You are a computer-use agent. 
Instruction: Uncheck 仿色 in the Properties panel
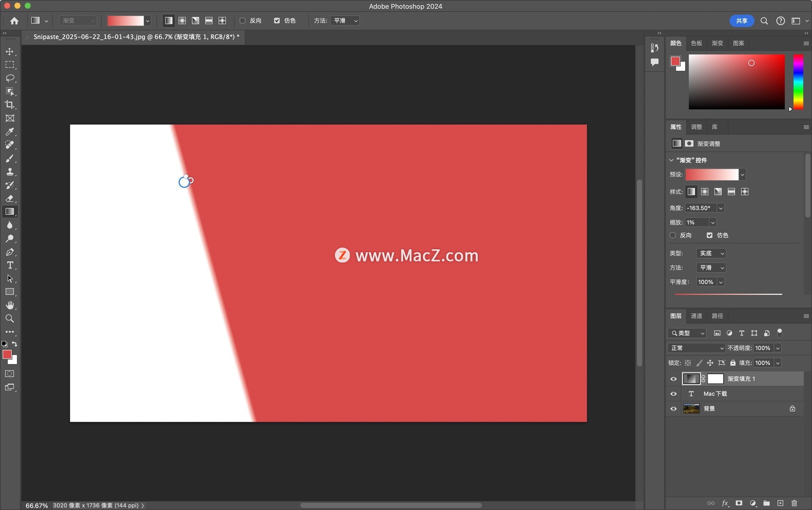pos(709,235)
